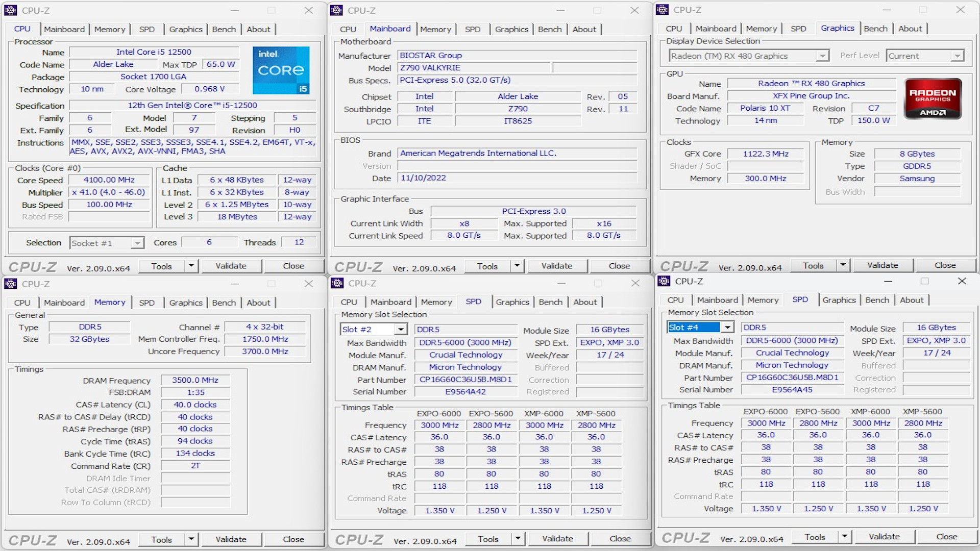Select the SPD tab in the Memory window
980x551 pixels.
pyautogui.click(x=146, y=303)
